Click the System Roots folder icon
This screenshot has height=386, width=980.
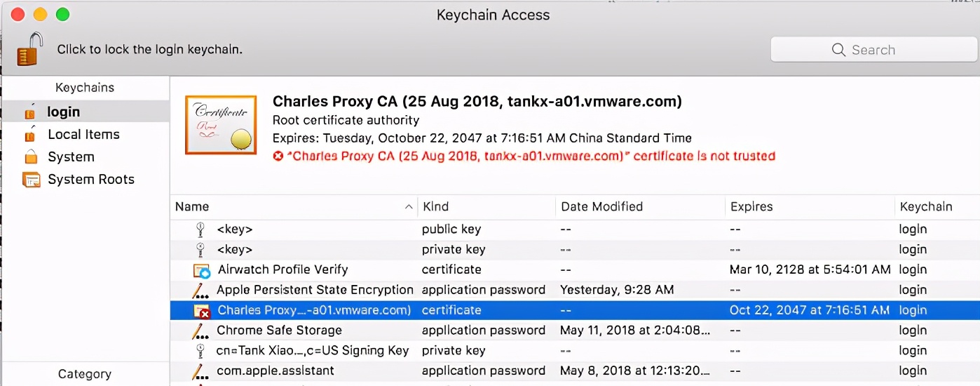(x=32, y=180)
